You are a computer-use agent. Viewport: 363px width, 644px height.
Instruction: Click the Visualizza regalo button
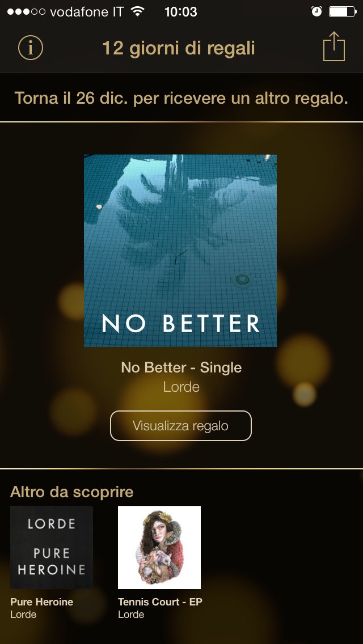coord(181,426)
